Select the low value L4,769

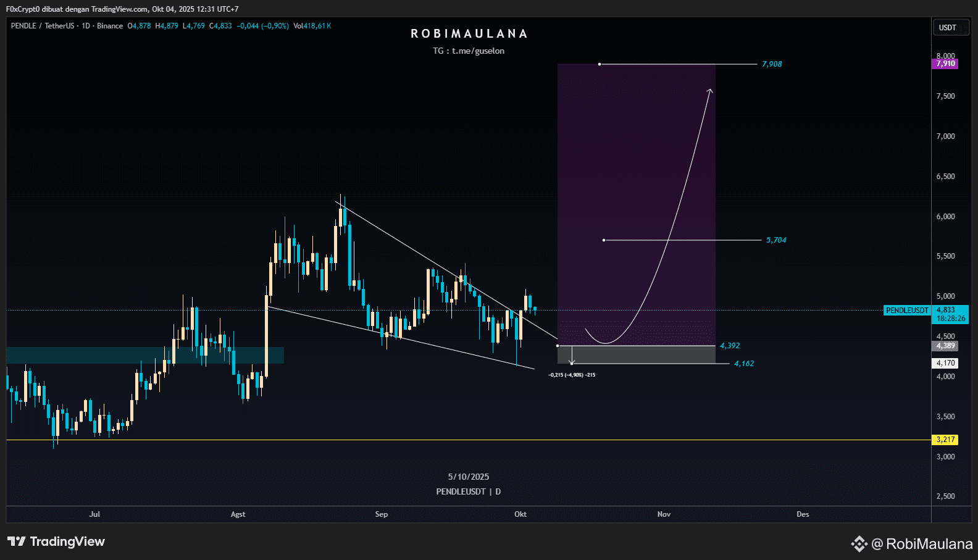tap(194, 26)
